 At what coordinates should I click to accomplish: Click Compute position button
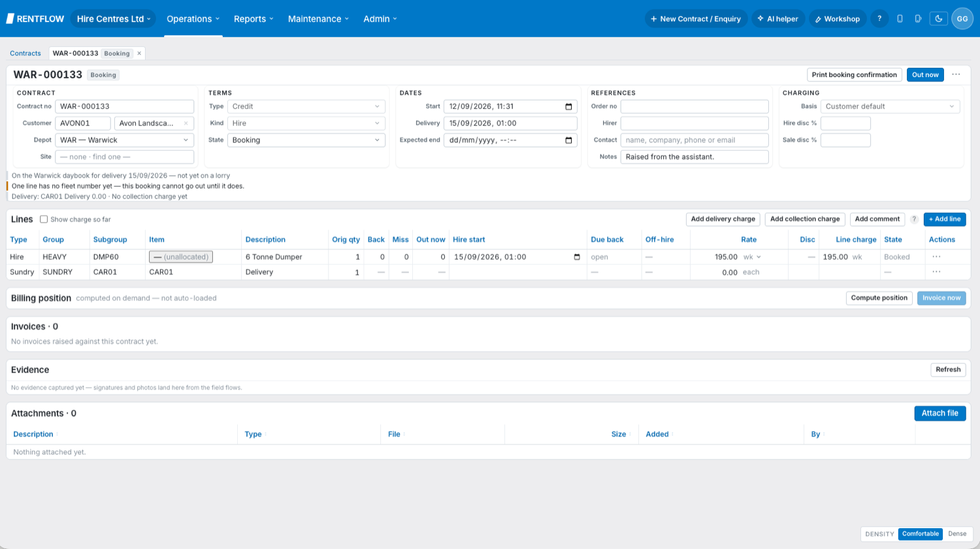(x=879, y=298)
